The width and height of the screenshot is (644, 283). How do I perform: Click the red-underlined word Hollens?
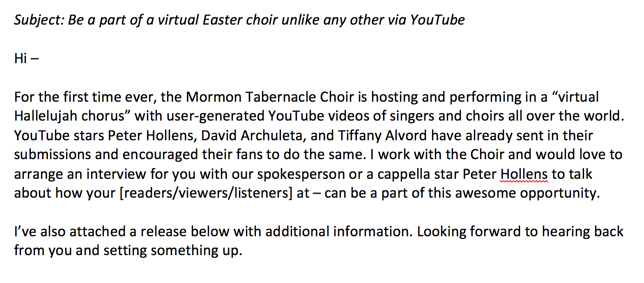coord(524,174)
